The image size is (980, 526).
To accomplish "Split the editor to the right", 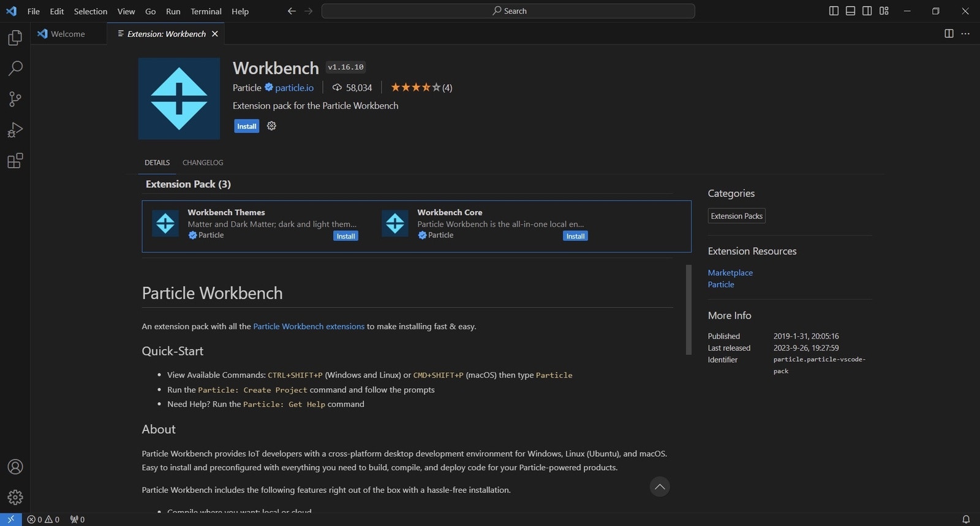I will [x=949, y=34].
